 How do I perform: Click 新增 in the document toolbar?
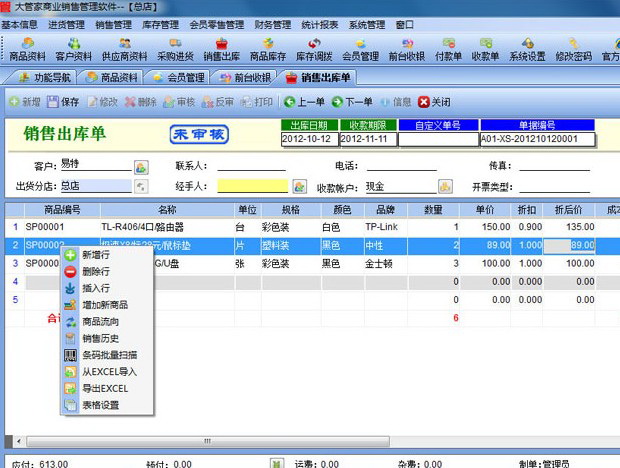pos(25,102)
